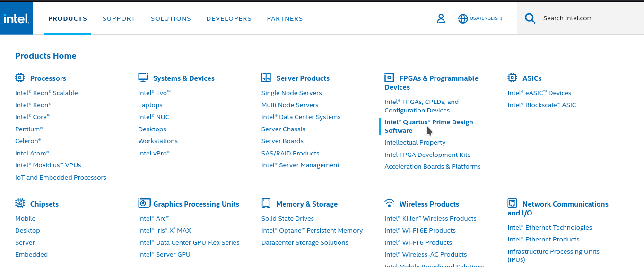
Task: Open Intel Quartus Prime Design Software link
Action: tap(428, 126)
